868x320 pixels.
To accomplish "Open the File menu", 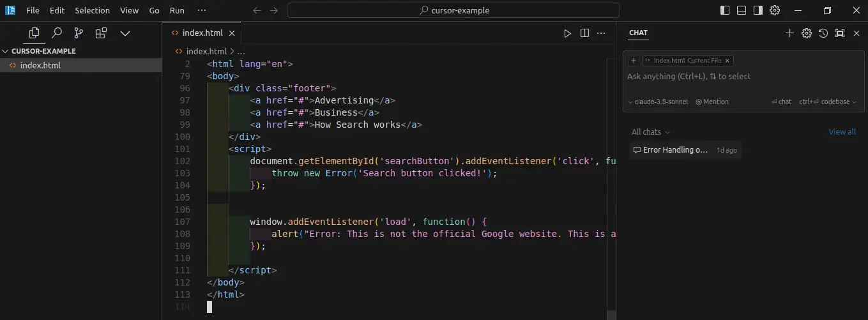I will [x=33, y=10].
